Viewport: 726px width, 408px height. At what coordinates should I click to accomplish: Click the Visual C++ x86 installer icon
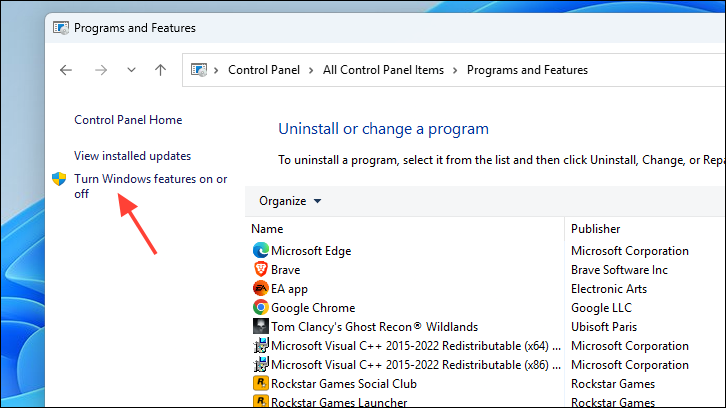[x=261, y=364]
